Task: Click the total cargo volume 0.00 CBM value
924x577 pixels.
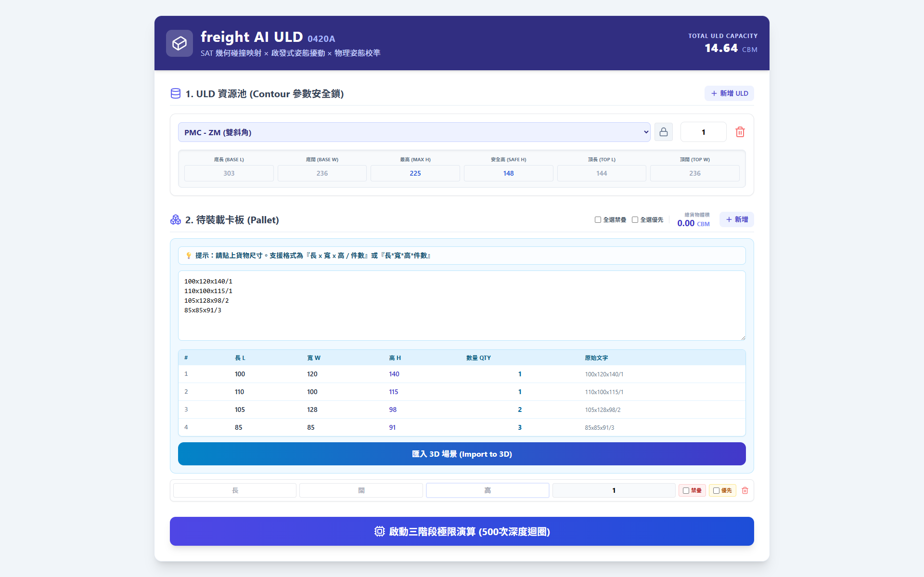Action: click(x=693, y=223)
